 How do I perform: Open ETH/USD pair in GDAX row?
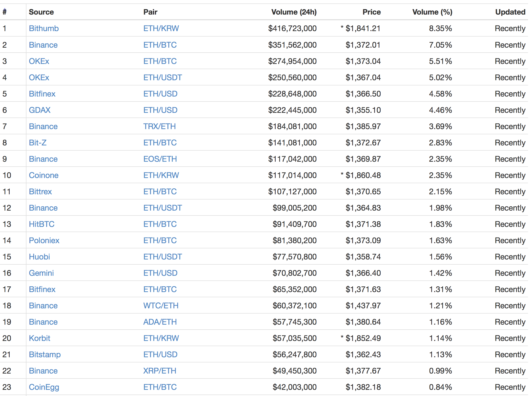[161, 110]
